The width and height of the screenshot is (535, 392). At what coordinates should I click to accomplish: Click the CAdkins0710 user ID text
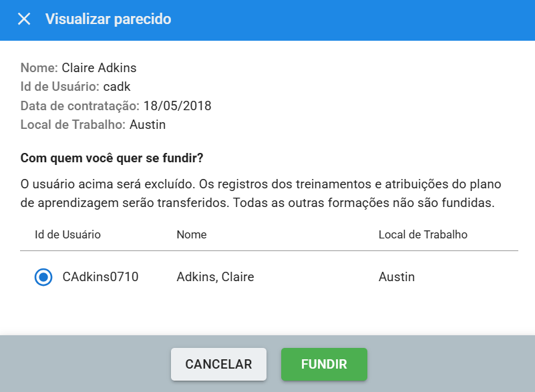tap(100, 277)
